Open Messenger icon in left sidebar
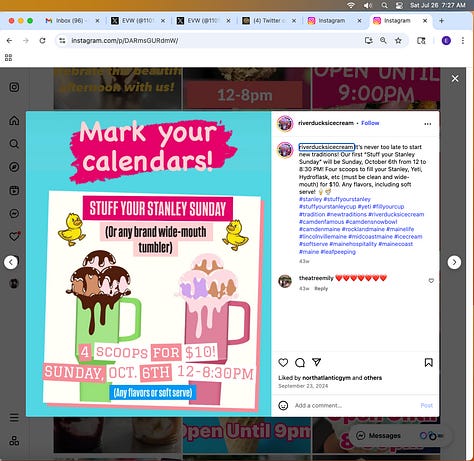 pyautogui.click(x=14, y=213)
